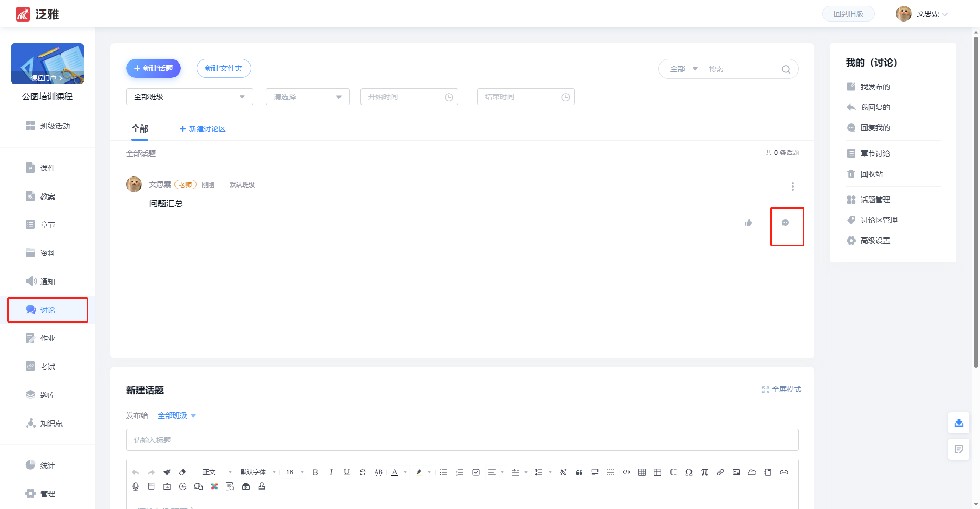Open the 正文 paragraph style dropdown
This screenshot has height=509, width=980.
216,472
